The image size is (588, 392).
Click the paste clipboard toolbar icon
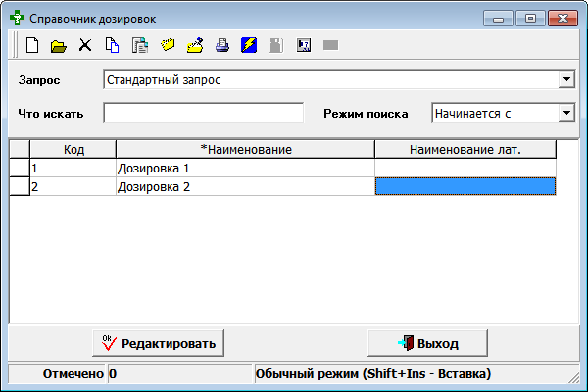click(x=140, y=45)
